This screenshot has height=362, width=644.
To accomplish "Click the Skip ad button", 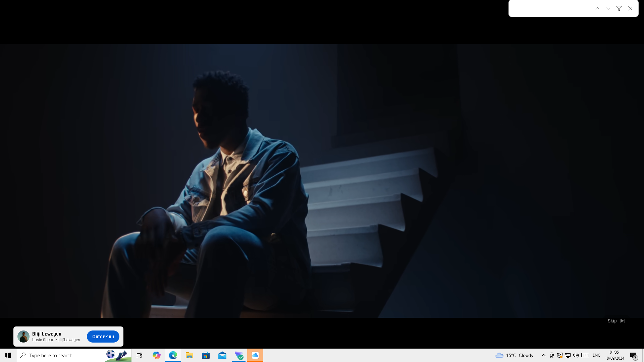I will 616,321.
